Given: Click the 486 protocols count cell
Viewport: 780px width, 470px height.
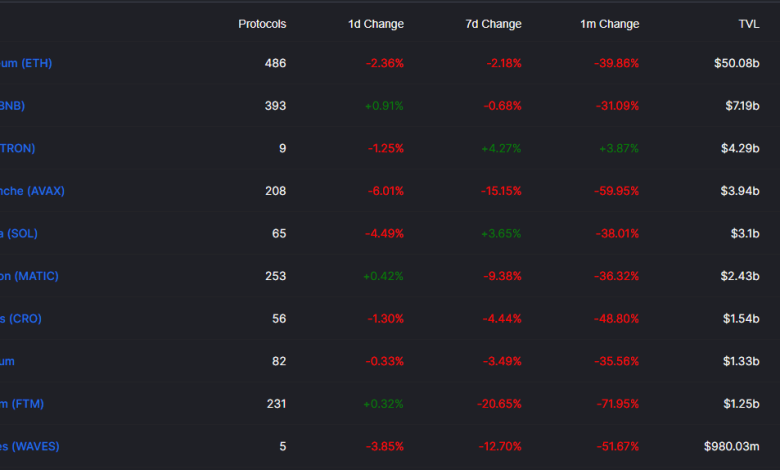Looking at the screenshot, I should [x=275, y=63].
